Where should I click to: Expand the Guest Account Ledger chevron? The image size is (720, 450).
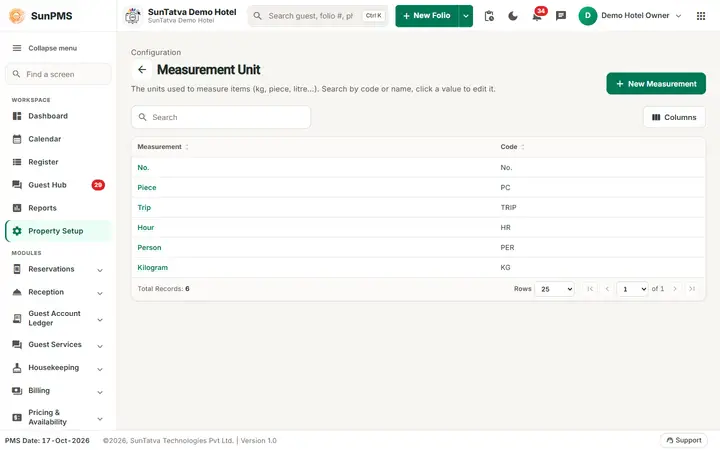pyautogui.click(x=100, y=320)
